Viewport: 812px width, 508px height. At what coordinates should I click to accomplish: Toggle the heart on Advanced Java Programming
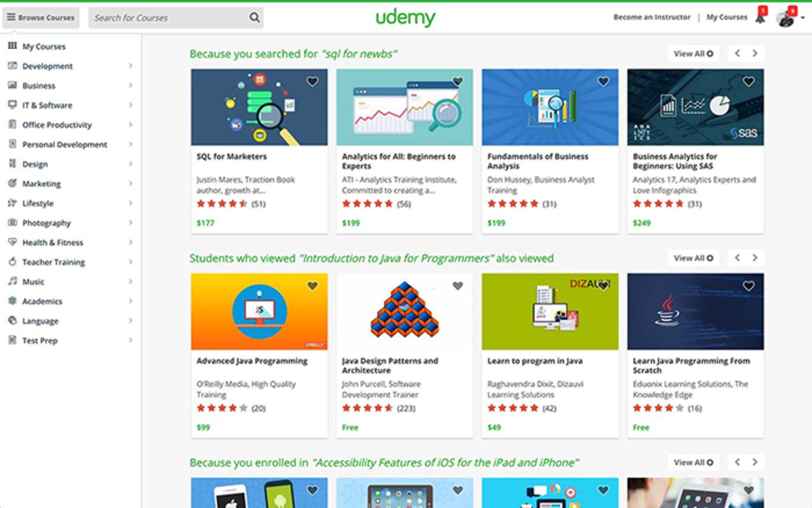(312, 286)
